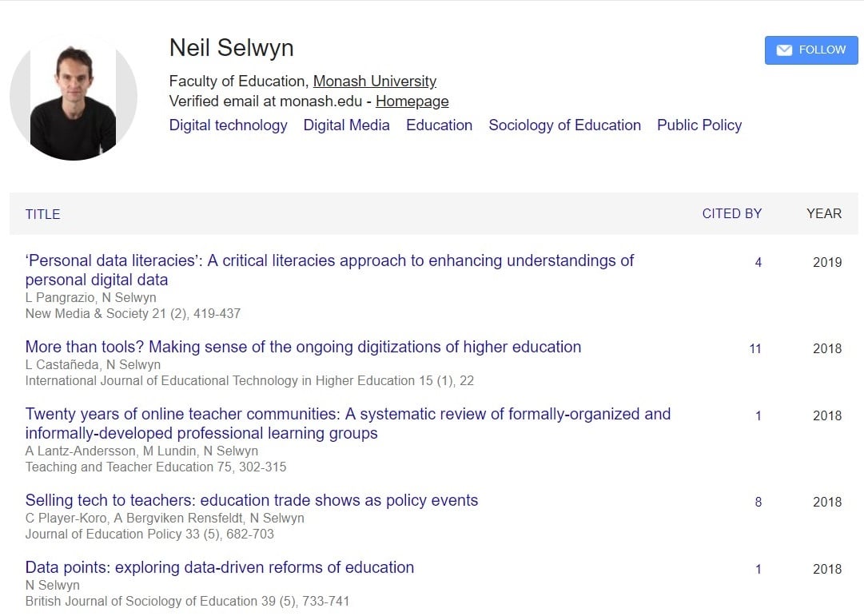Click the envelope icon on the Follow button

[783, 50]
